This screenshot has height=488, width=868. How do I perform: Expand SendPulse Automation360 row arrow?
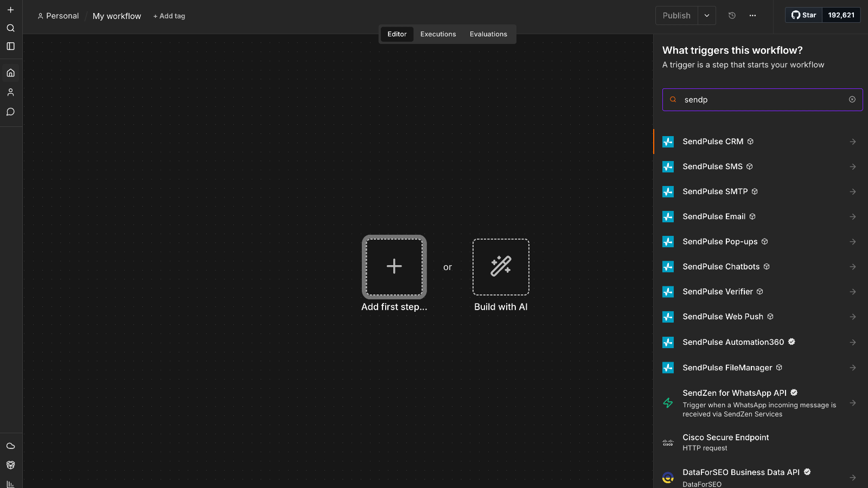pyautogui.click(x=853, y=342)
